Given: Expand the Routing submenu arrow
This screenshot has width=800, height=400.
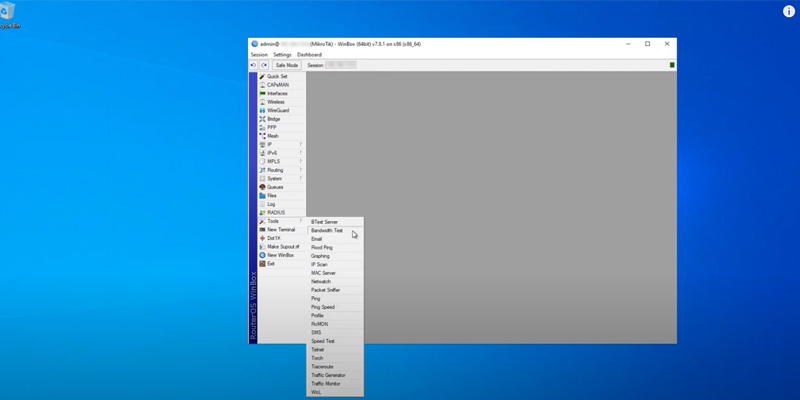Looking at the screenshot, I should click(x=301, y=170).
